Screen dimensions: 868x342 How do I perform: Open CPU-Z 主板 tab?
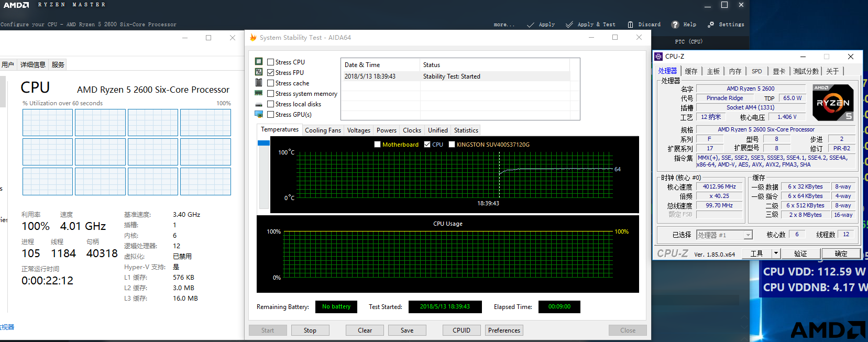(713, 71)
